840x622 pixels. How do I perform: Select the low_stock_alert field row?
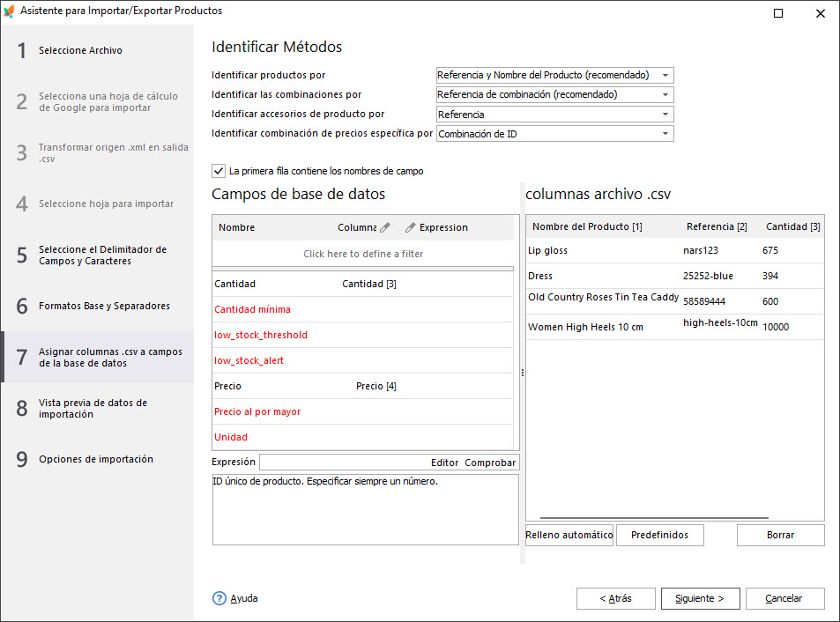point(362,361)
